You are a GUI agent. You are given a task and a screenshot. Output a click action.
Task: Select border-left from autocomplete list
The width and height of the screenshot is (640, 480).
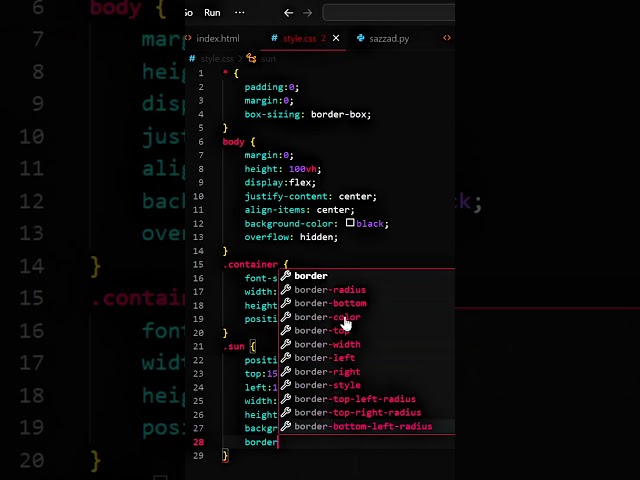[367, 358]
